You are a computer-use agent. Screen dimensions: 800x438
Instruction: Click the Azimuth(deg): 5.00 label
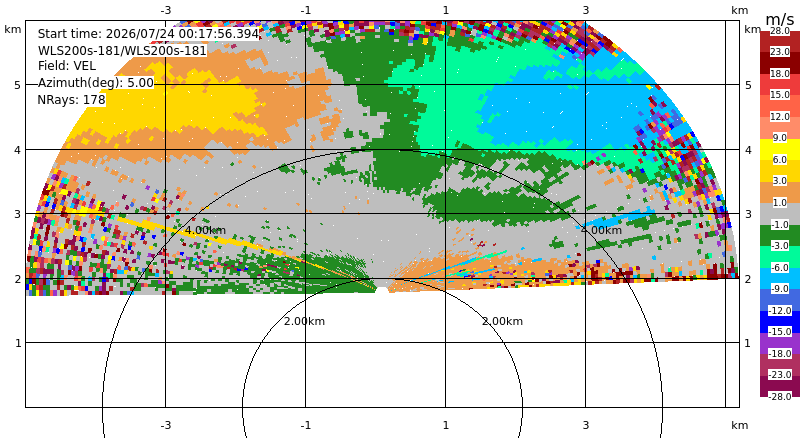95,83
